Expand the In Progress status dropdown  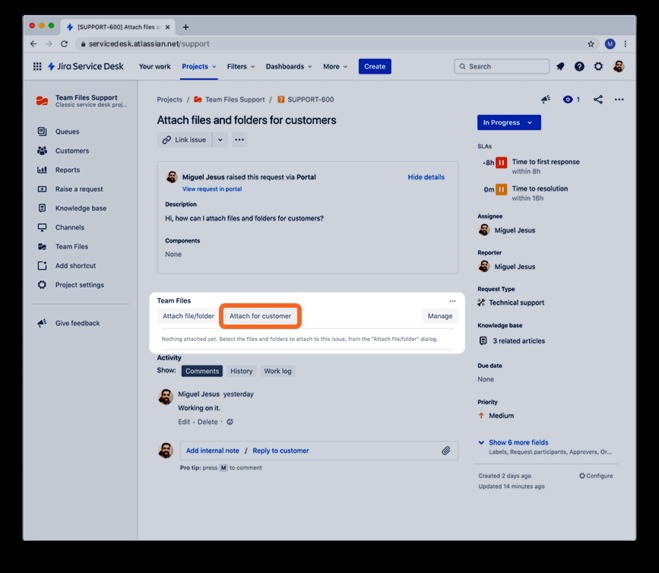[509, 123]
